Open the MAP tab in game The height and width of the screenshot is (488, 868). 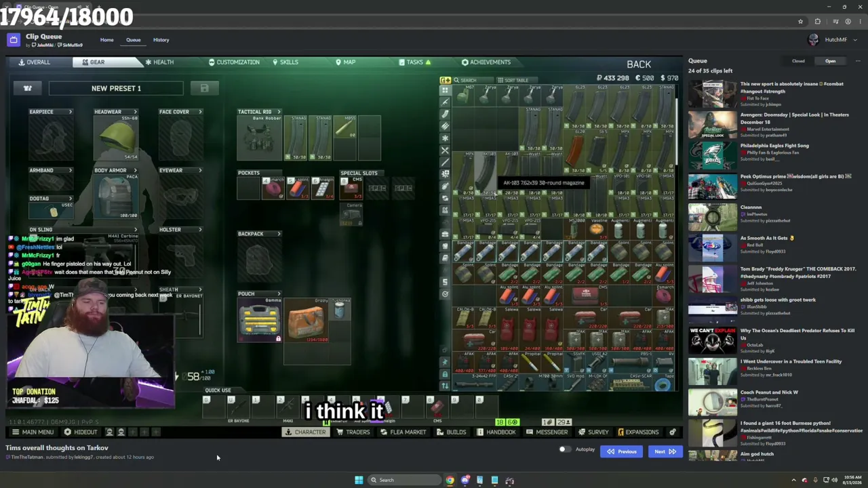[x=345, y=62]
